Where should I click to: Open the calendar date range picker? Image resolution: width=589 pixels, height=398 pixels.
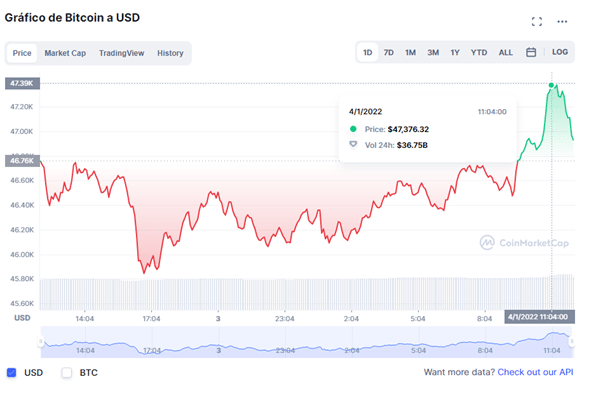pyautogui.click(x=531, y=52)
